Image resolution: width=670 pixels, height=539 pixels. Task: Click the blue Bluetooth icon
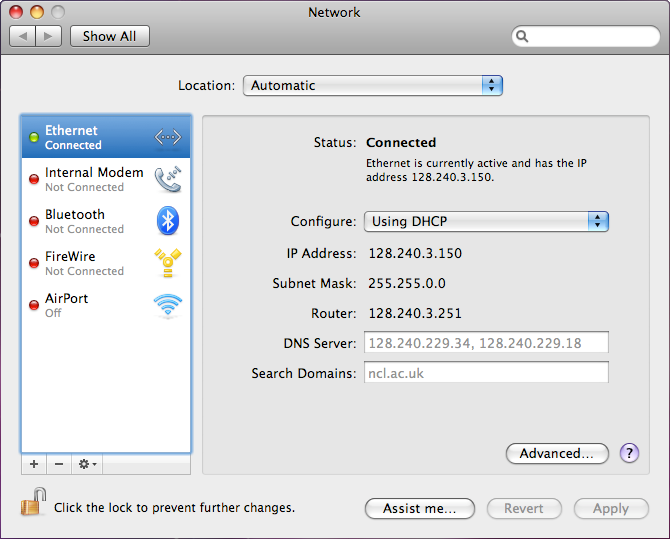167,221
